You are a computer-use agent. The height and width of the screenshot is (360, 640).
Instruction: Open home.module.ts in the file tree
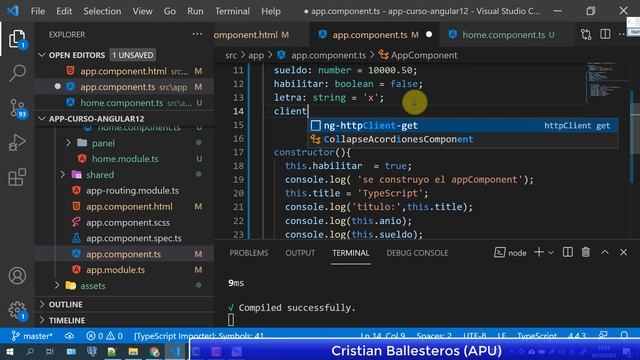click(x=125, y=159)
